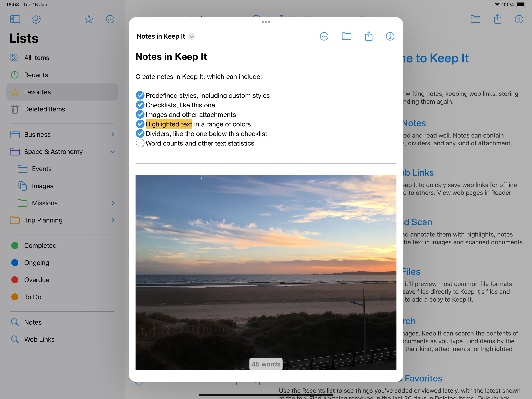Toggle the sidebar panel icon
The image size is (532, 399).
[x=15, y=19]
